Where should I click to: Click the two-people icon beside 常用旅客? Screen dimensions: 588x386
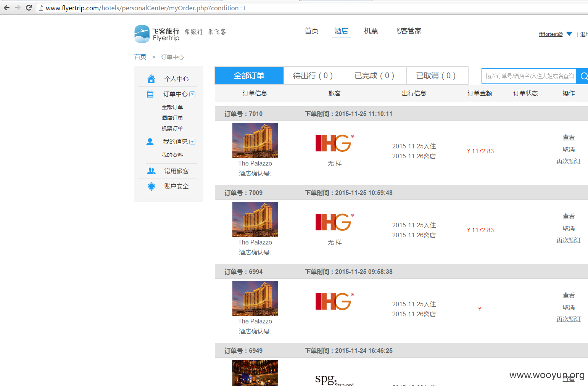[151, 171]
